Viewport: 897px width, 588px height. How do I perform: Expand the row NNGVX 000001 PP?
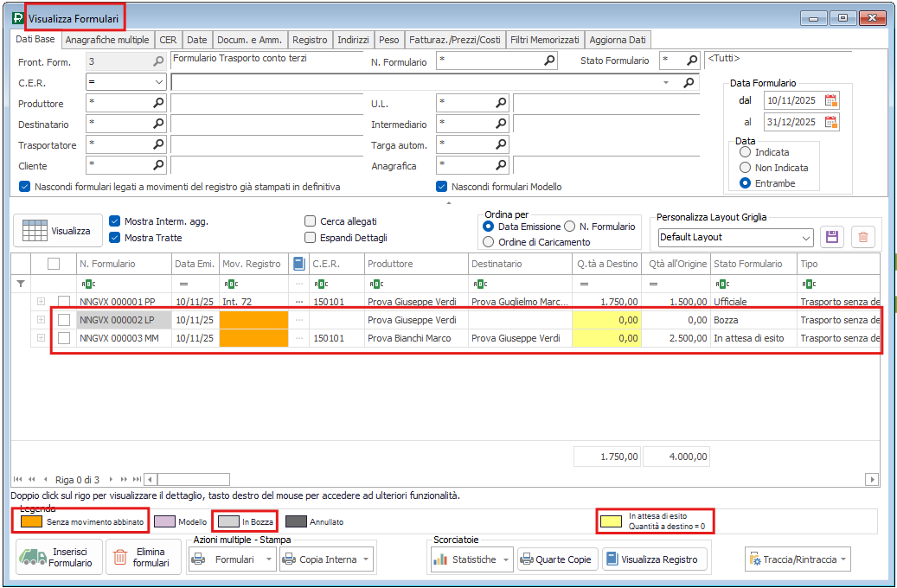[41, 301]
